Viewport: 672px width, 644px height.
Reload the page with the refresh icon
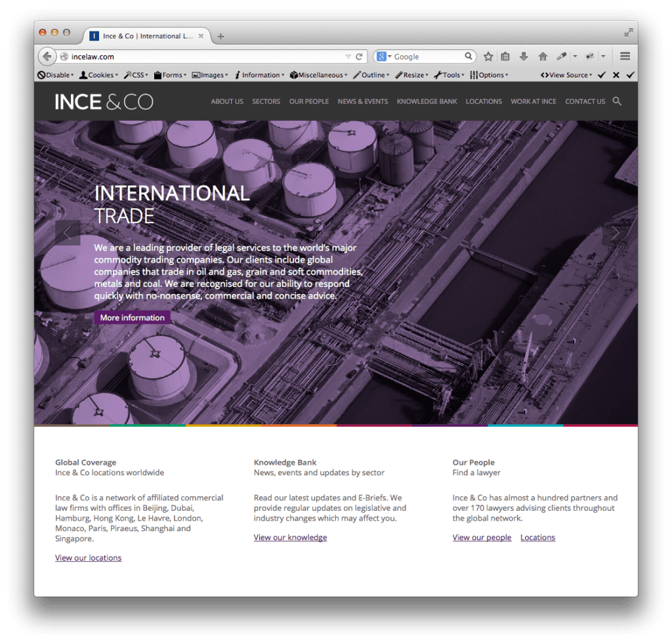[x=359, y=56]
